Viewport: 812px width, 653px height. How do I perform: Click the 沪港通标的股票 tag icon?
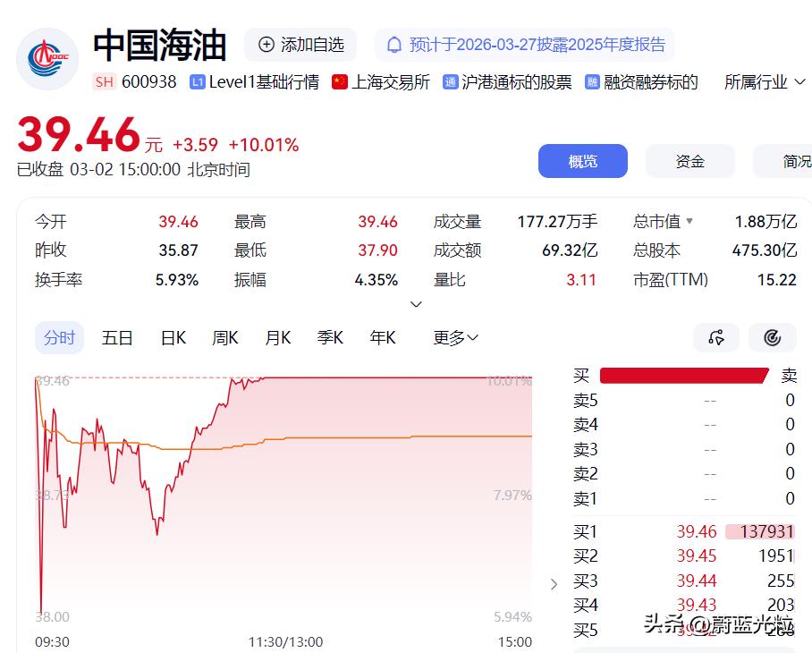(450, 81)
